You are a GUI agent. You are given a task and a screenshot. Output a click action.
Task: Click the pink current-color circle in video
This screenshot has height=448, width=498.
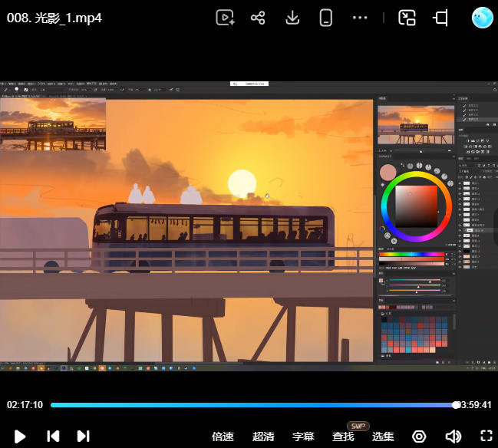point(388,173)
